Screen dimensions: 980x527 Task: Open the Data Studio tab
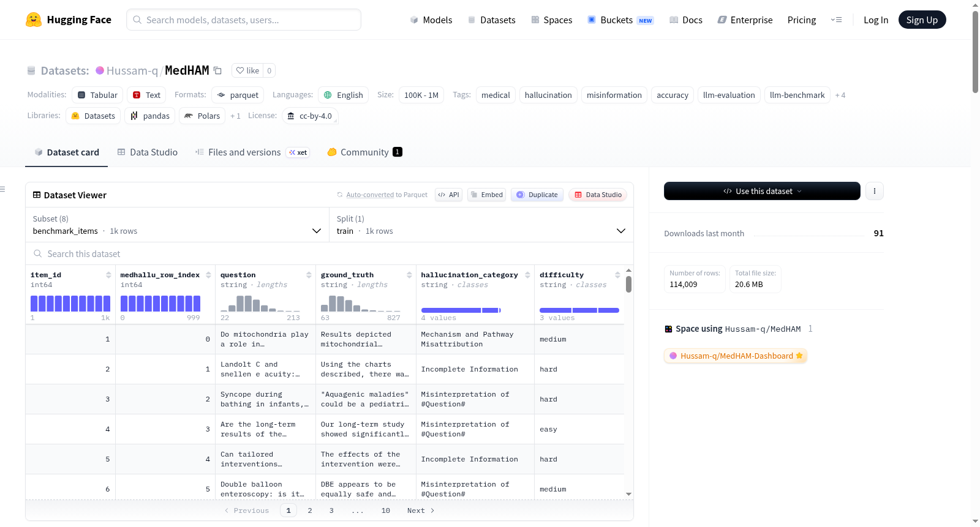(147, 152)
